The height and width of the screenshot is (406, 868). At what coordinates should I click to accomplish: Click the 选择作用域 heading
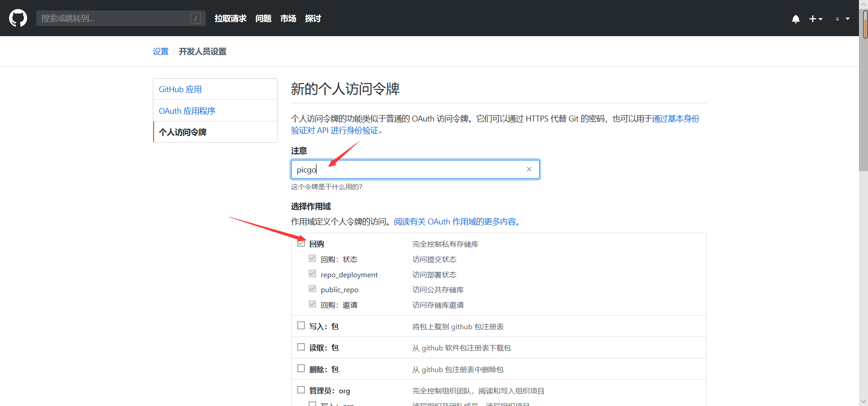[311, 206]
